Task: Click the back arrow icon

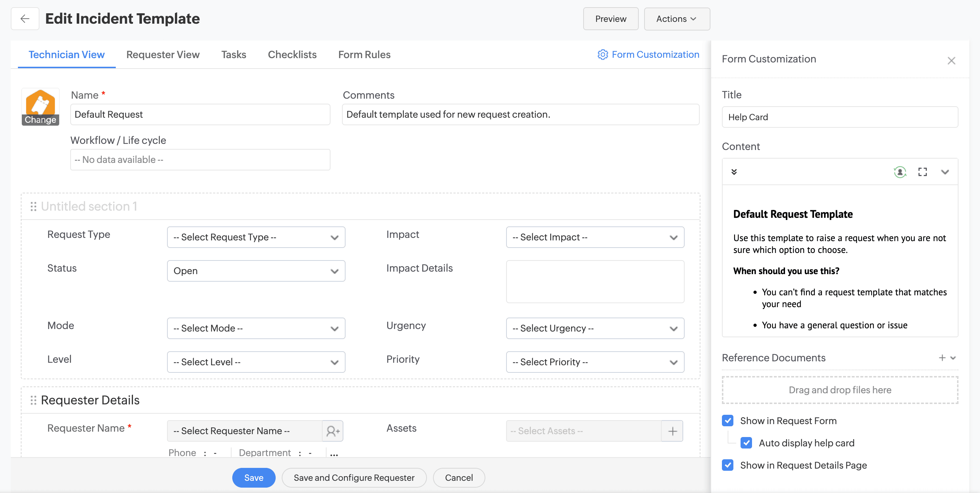Action: click(x=25, y=19)
